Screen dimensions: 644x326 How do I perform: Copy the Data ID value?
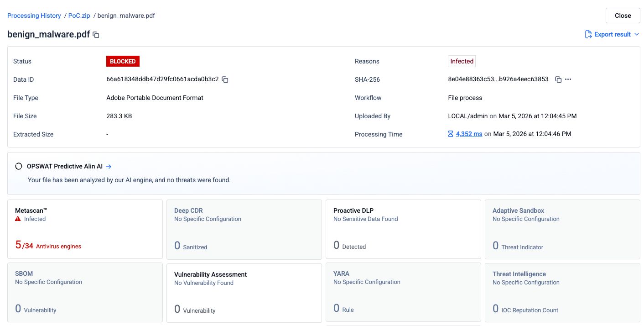click(x=225, y=79)
